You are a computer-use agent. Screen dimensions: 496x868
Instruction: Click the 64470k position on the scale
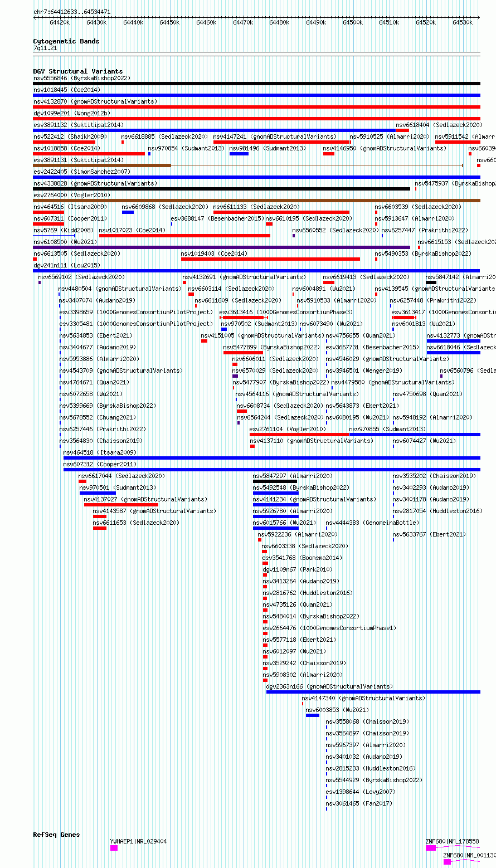pyautogui.click(x=243, y=22)
